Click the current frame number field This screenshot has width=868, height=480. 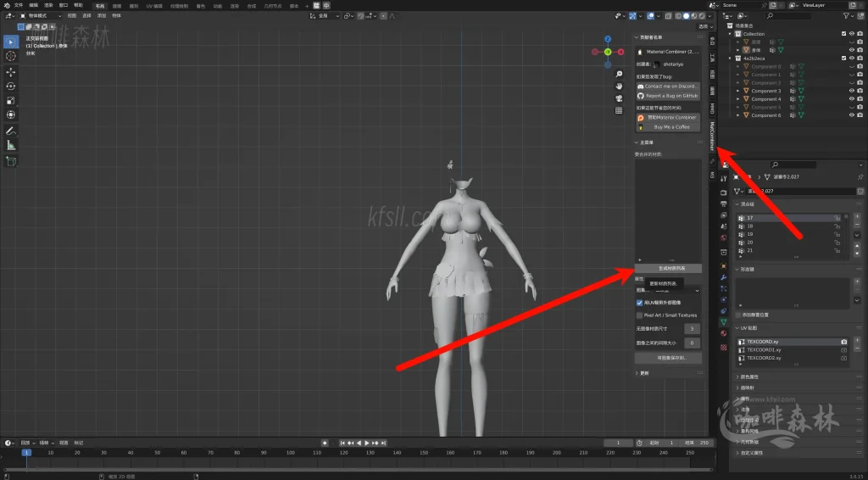point(618,443)
